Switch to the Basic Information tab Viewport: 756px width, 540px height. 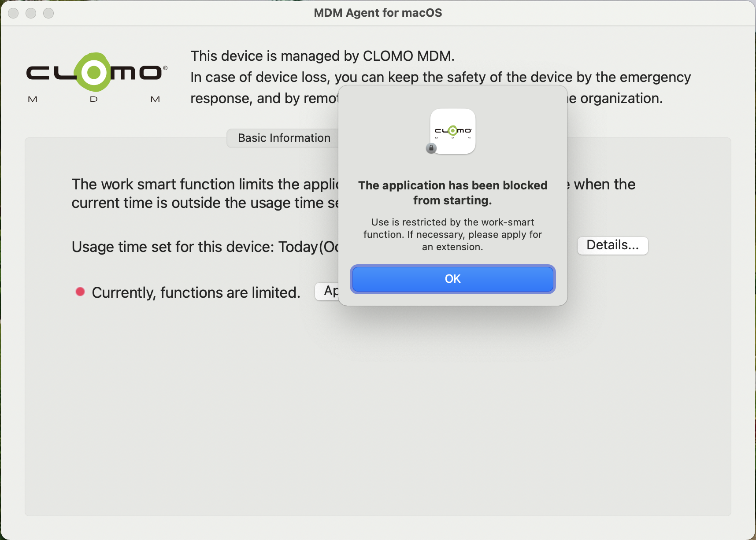[284, 138]
